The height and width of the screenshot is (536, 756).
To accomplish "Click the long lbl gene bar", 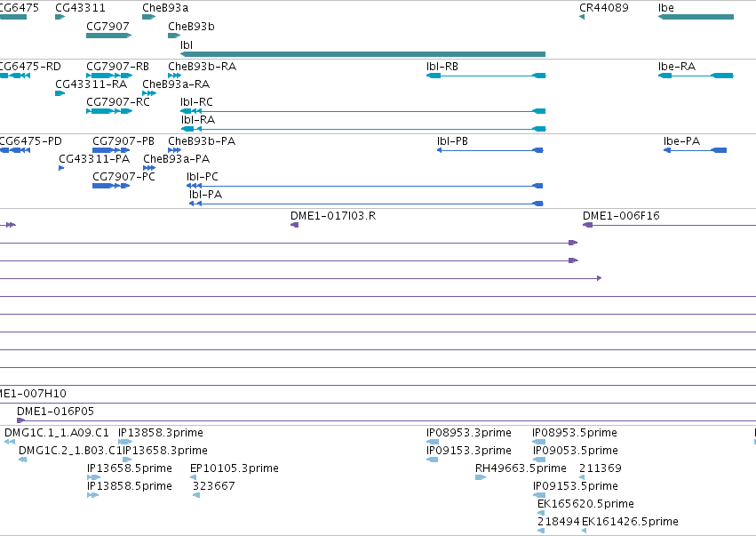I will [x=362, y=54].
